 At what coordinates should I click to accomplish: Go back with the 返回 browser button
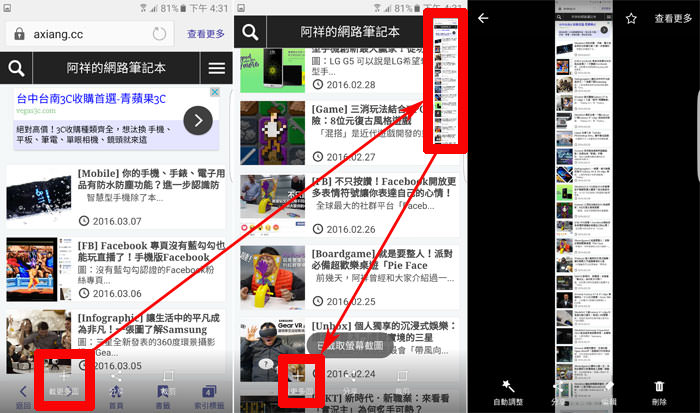pos(23,396)
